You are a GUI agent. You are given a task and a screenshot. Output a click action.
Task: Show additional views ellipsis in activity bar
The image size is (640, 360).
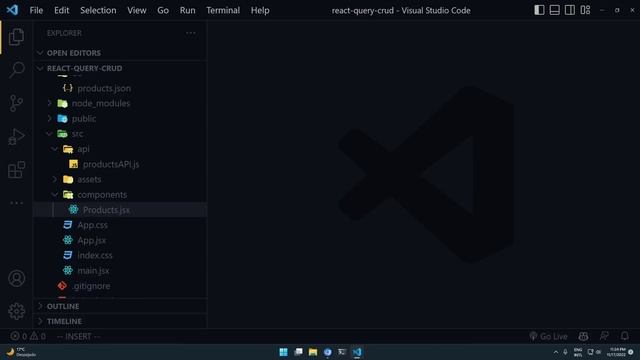tap(16, 203)
